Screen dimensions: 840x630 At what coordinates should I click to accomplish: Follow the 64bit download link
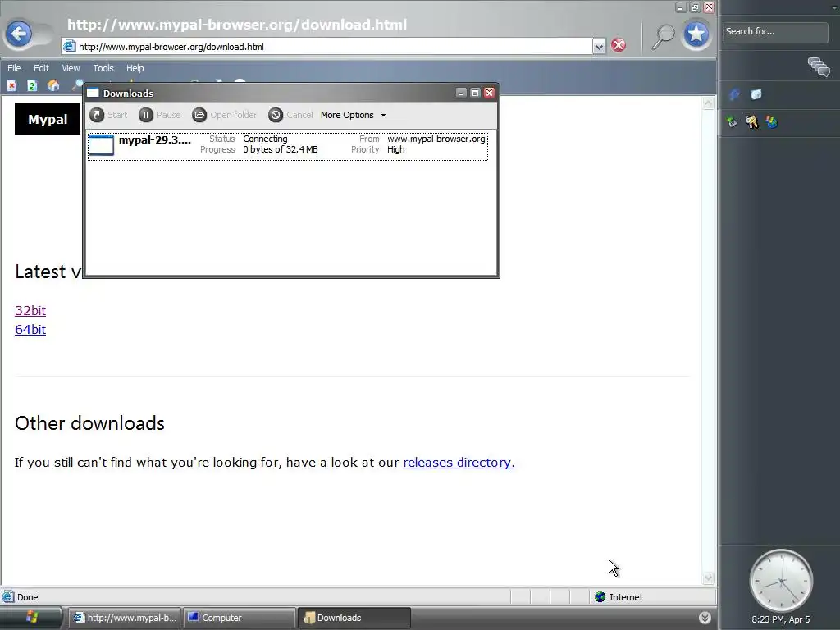tap(30, 330)
